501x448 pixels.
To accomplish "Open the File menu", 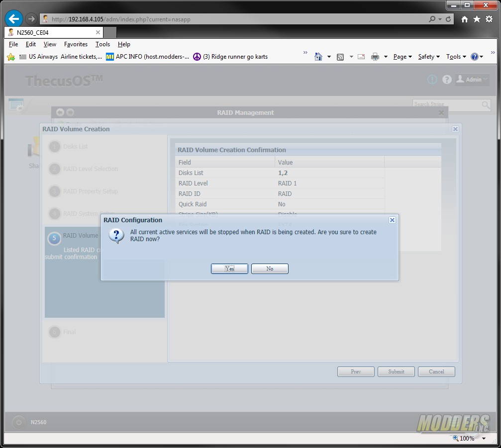I will [x=13, y=44].
